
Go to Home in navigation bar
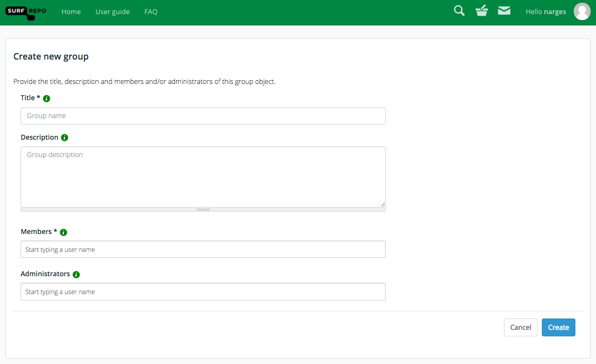click(71, 12)
